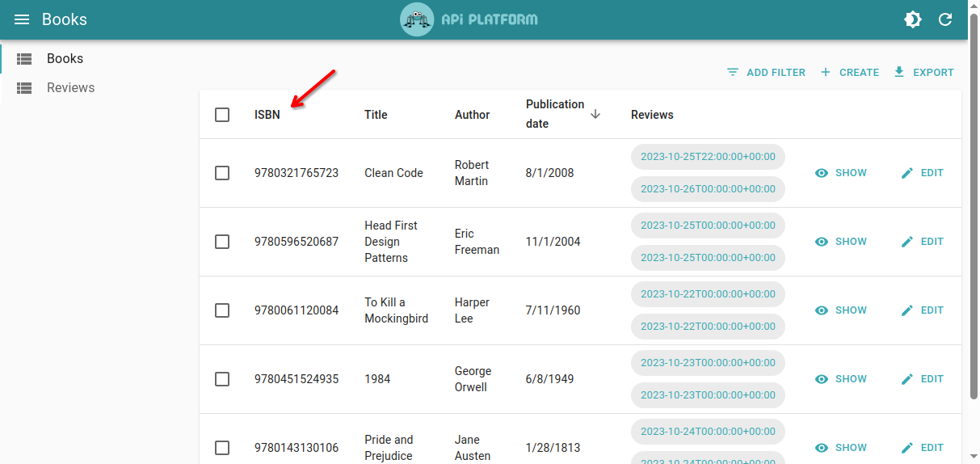Tick the select-all checkbox in table header

(222, 115)
